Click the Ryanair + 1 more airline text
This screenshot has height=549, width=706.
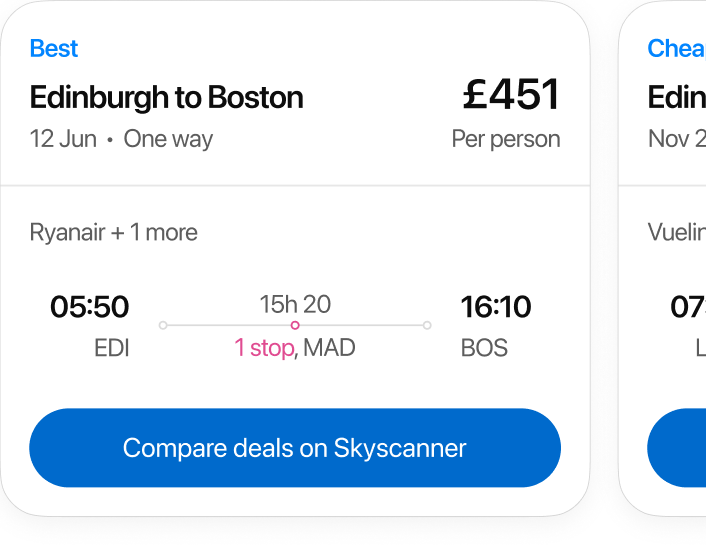(x=114, y=233)
